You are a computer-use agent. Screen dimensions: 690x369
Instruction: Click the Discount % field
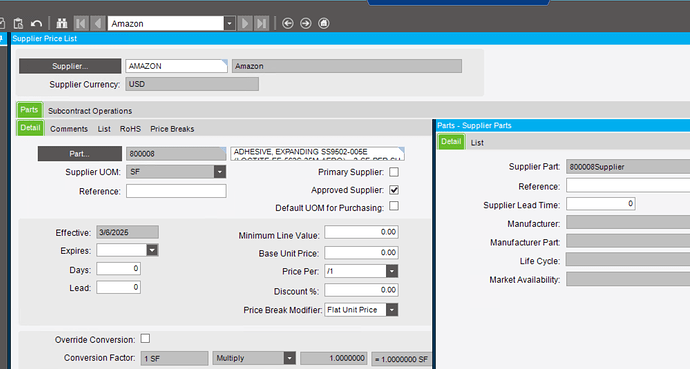361,290
